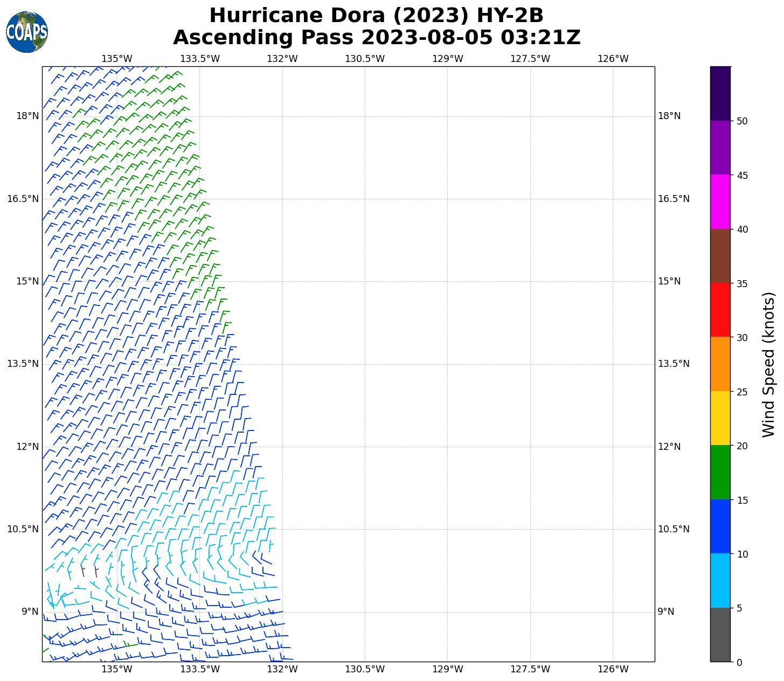The image size is (784, 681).
Task: Select the green 15–20 knot color band
Action: (x=720, y=472)
